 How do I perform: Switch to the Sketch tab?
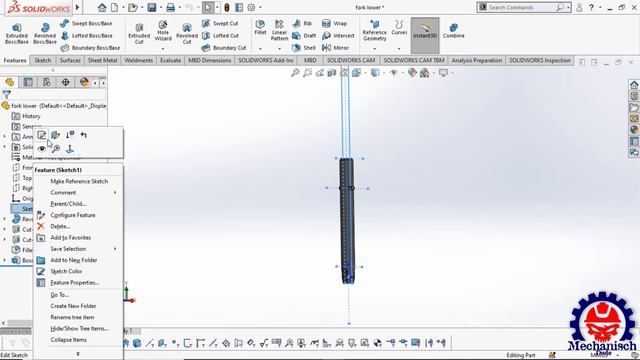42,60
